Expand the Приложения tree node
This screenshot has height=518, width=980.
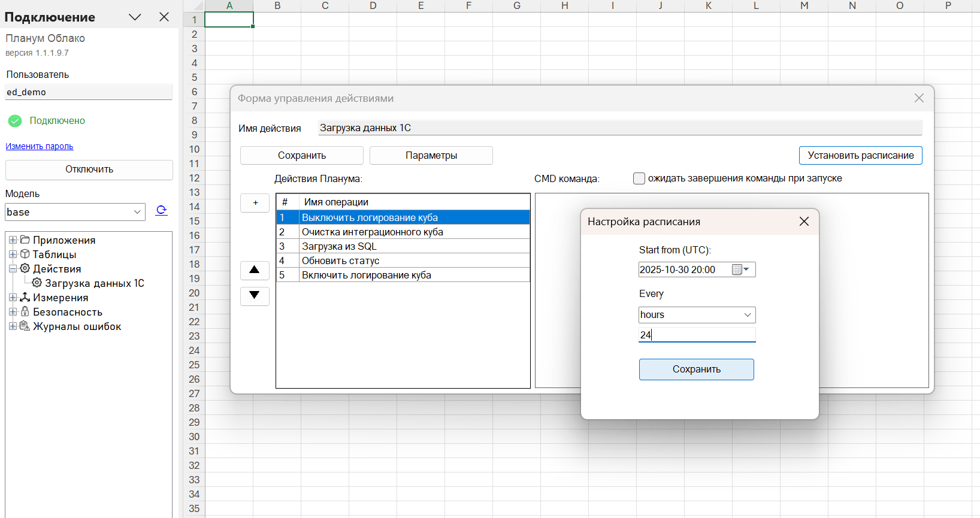(x=13, y=240)
